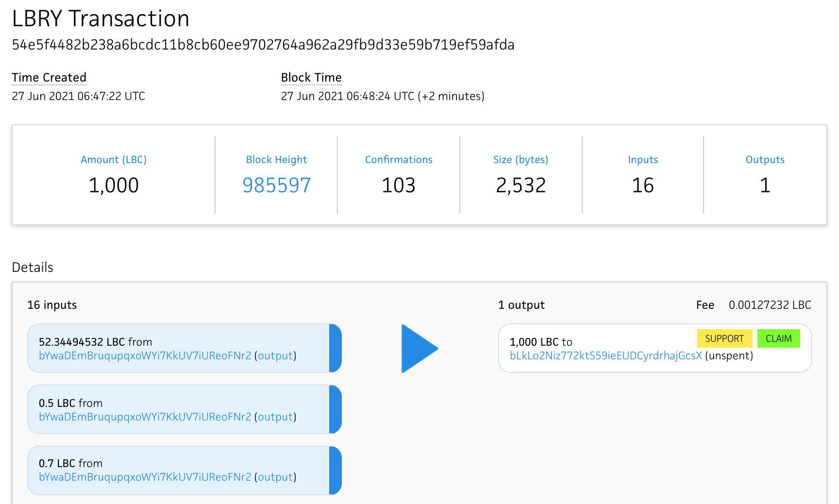Click the '1 output' heading
This screenshot has width=839, height=504.
[x=521, y=305]
